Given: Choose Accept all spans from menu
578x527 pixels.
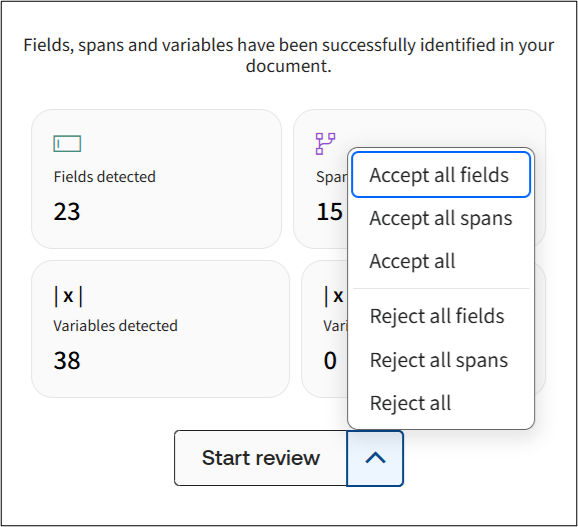Looking at the screenshot, I should pyautogui.click(x=441, y=218).
